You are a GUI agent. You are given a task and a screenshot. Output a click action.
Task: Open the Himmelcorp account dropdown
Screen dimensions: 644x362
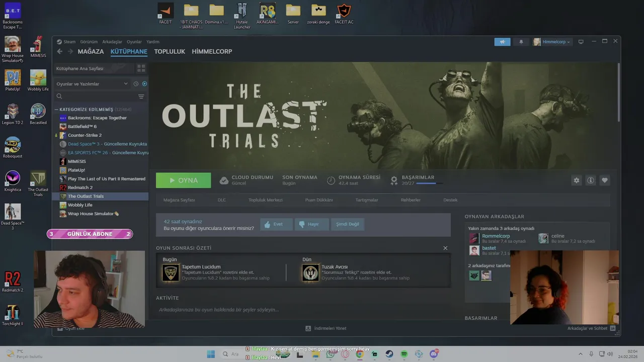click(x=552, y=42)
